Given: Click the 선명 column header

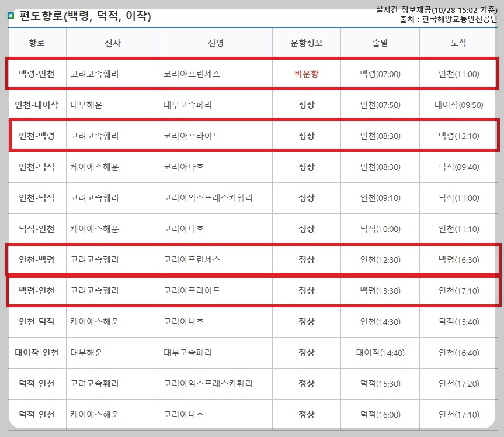Looking at the screenshot, I should 215,43.
